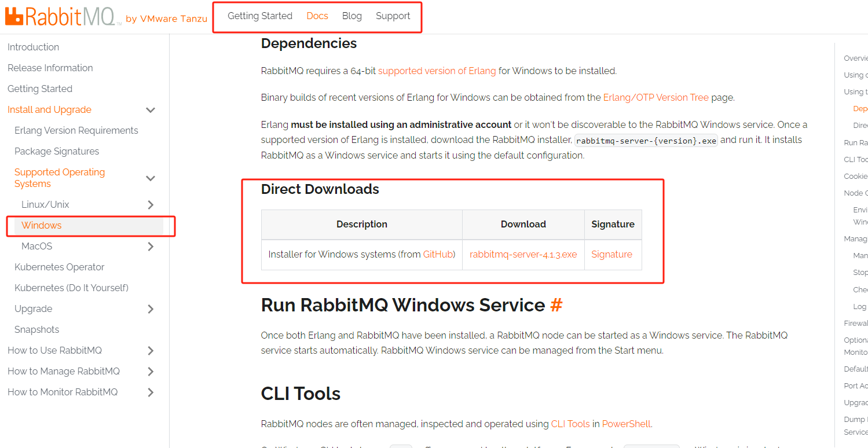The height and width of the screenshot is (448, 868).
Task: Open the Erlang/OTP Version Tree link
Action: pyautogui.click(x=655, y=98)
